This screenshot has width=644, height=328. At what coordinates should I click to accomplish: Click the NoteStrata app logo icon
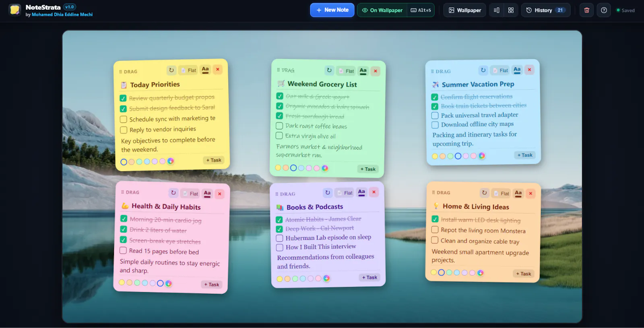[x=15, y=10]
